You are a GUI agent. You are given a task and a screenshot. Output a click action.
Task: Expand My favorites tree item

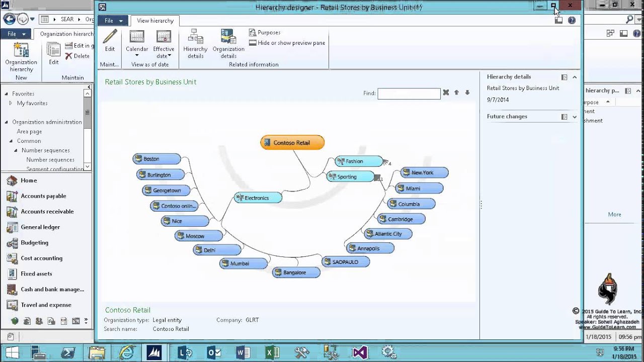point(11,103)
